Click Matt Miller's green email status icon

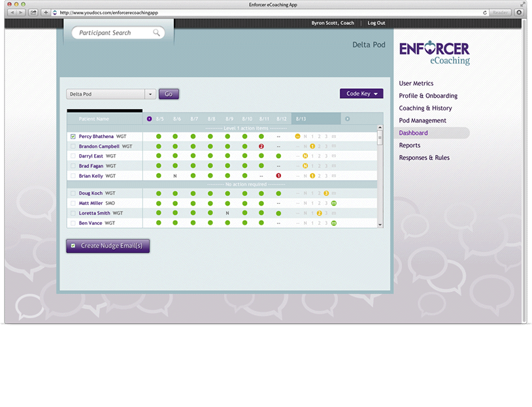click(x=334, y=204)
